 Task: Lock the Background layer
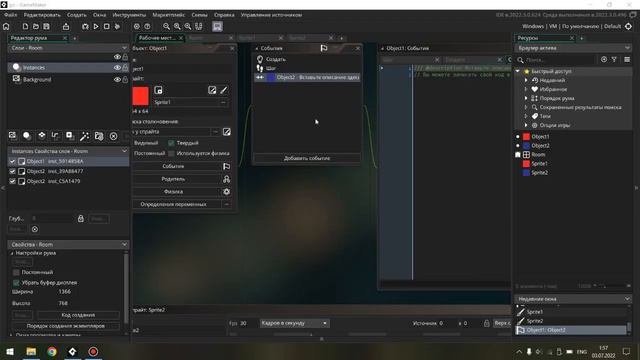tap(125, 80)
